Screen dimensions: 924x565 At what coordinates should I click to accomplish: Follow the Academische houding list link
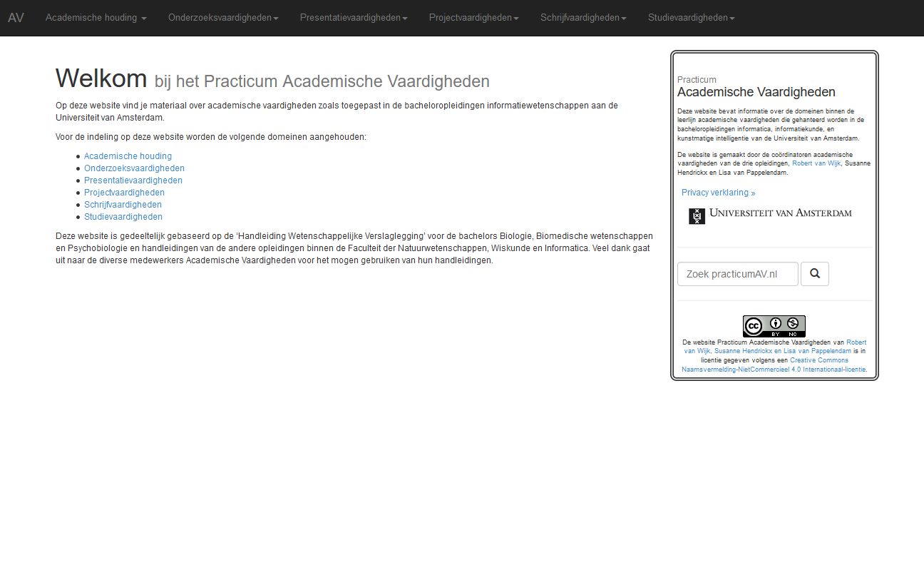click(128, 156)
